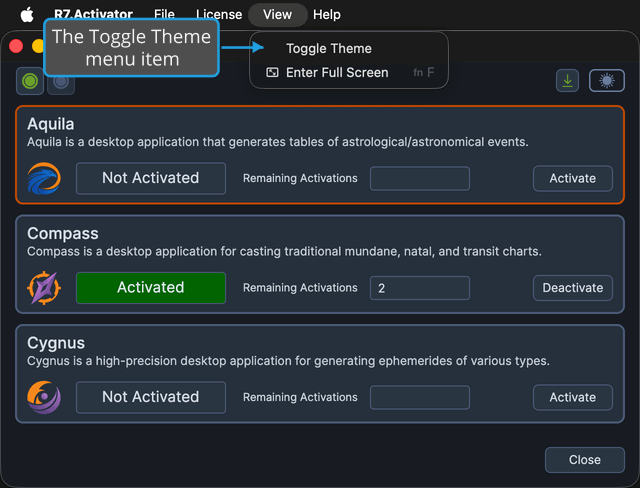640x488 pixels.
Task: Activate the Cygnus application
Action: click(x=573, y=397)
